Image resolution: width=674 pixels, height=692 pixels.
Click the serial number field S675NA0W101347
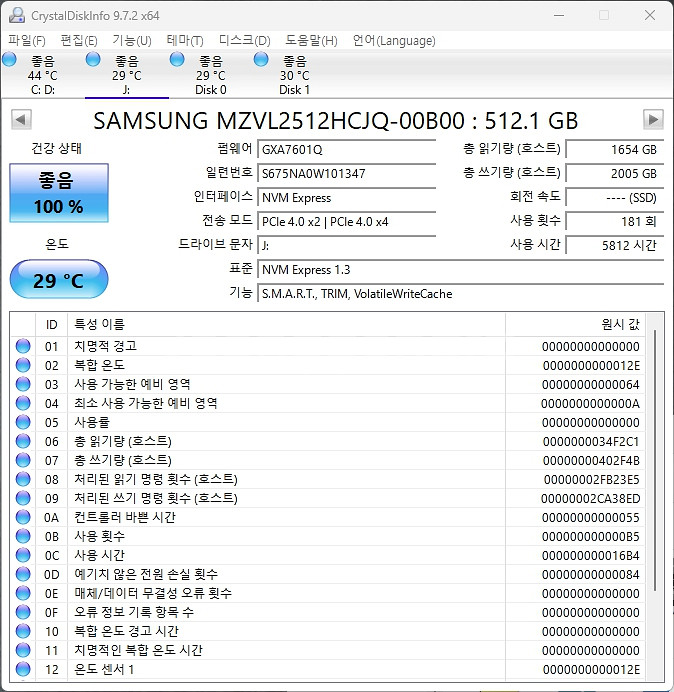pos(346,173)
